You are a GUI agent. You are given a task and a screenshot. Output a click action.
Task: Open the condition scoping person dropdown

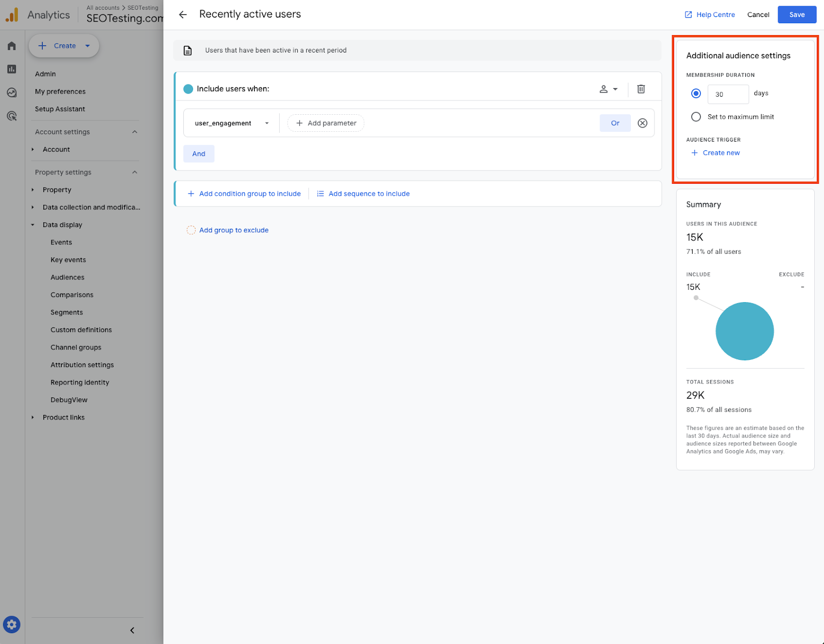click(x=608, y=89)
